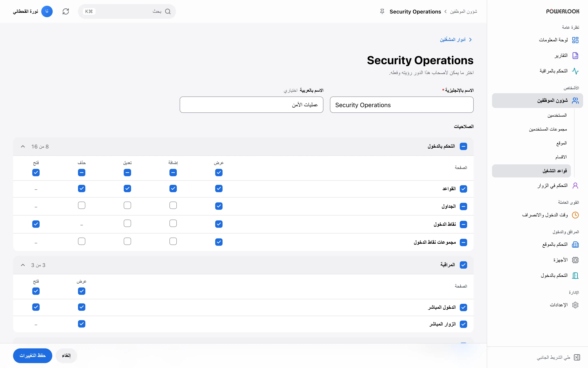Open user avatar نا for نورة القحطاني
The image size is (588, 368).
coord(47,11)
